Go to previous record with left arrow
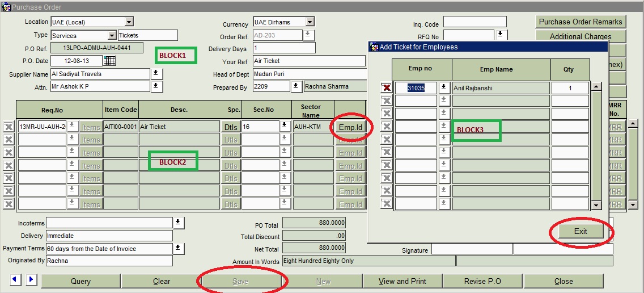The image size is (644, 293). click(15, 279)
